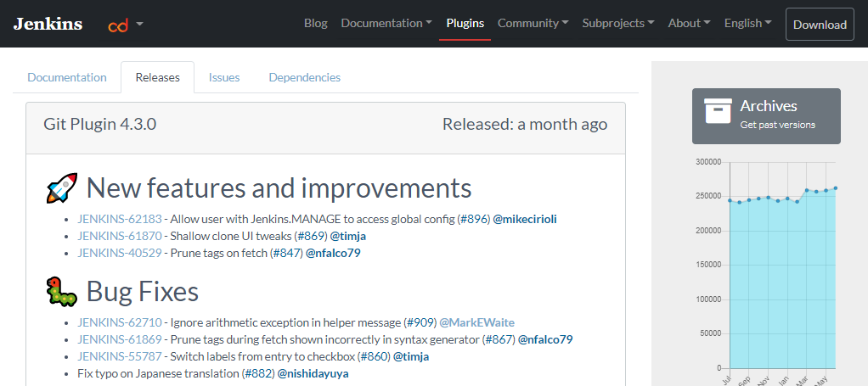Expand the About menu
The image size is (868, 386).
coord(689,23)
